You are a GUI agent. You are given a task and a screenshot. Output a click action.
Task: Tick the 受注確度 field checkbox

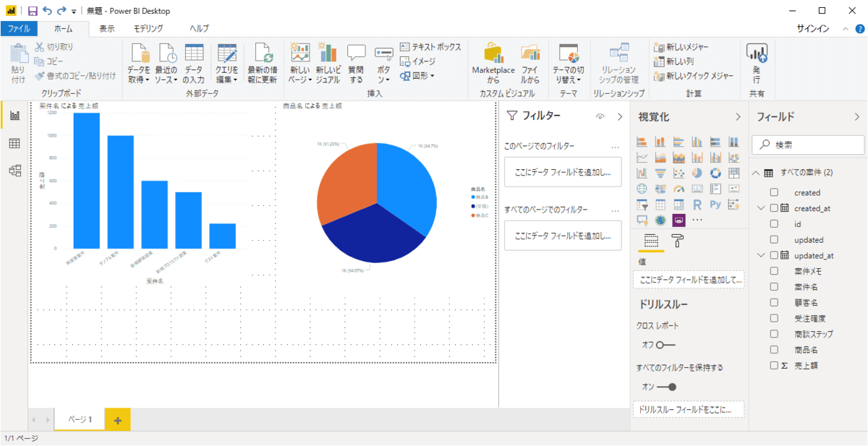774,318
